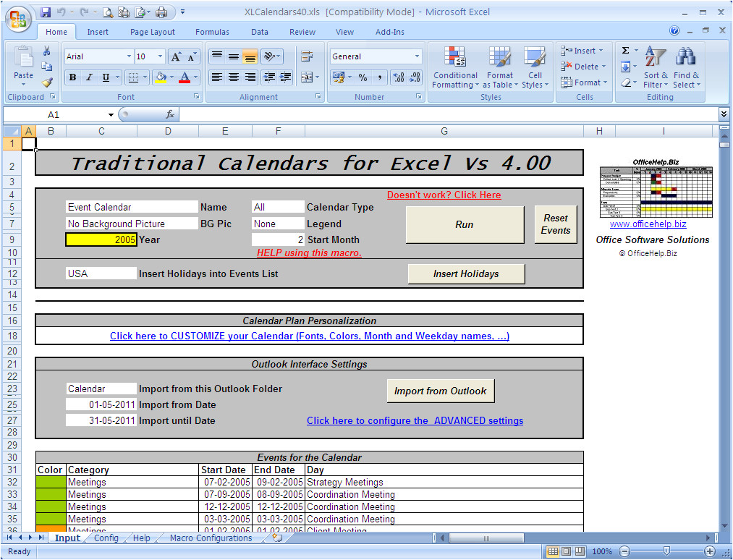This screenshot has width=733, height=560.
Task: Expand the General number format dropdown
Action: [x=417, y=56]
